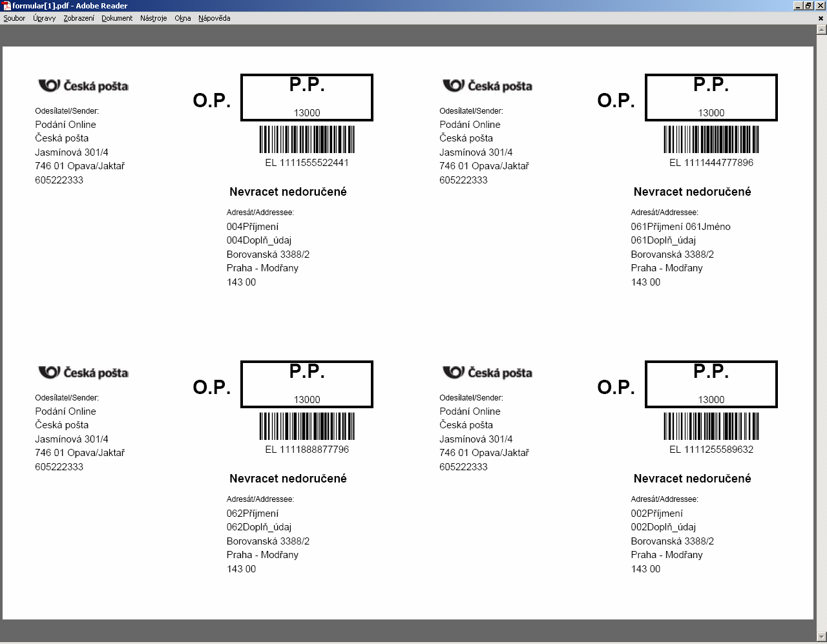Image resolution: width=827 pixels, height=644 pixels.
Task: Click the barcode above EL 1111555522441
Action: click(x=307, y=140)
